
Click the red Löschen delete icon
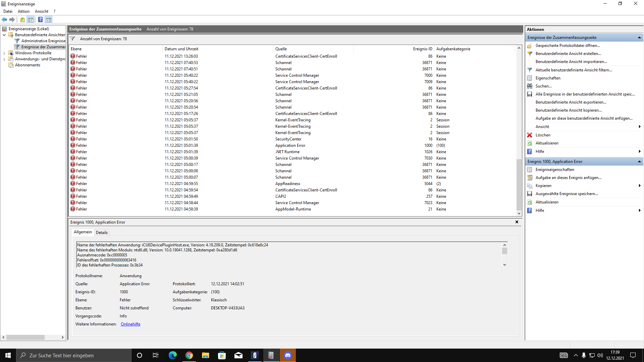[x=530, y=135]
